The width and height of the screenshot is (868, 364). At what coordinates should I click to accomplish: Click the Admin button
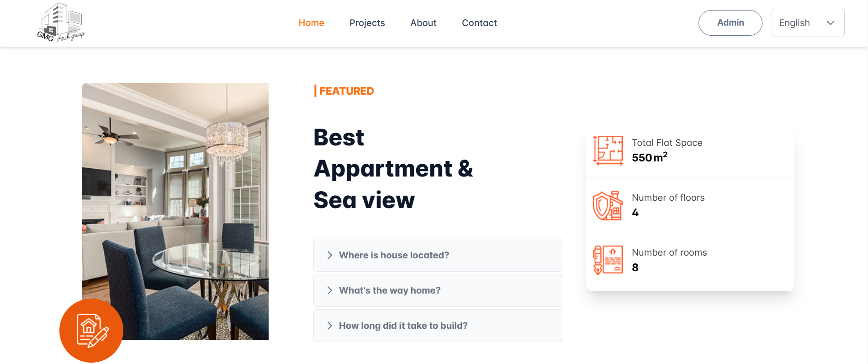pos(730,23)
